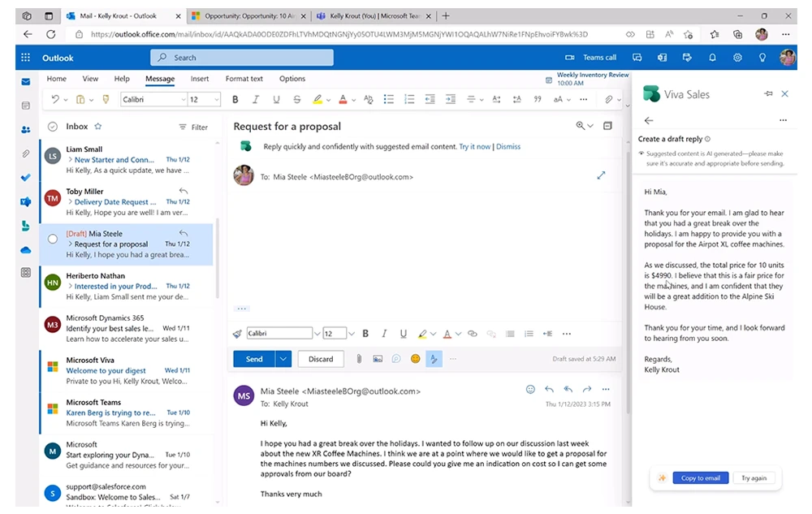Open the Mail icon in left sidebar
The height and width of the screenshot is (514, 812).
pyautogui.click(x=26, y=82)
